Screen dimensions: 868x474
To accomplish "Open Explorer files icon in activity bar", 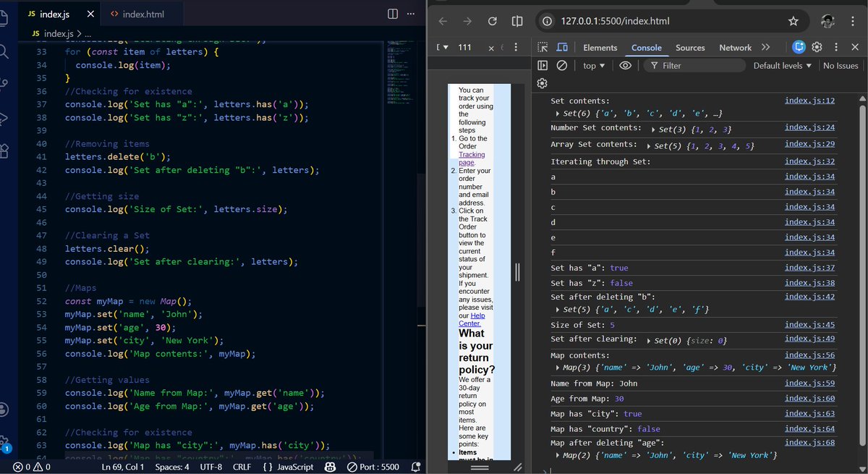I will tap(4, 18).
